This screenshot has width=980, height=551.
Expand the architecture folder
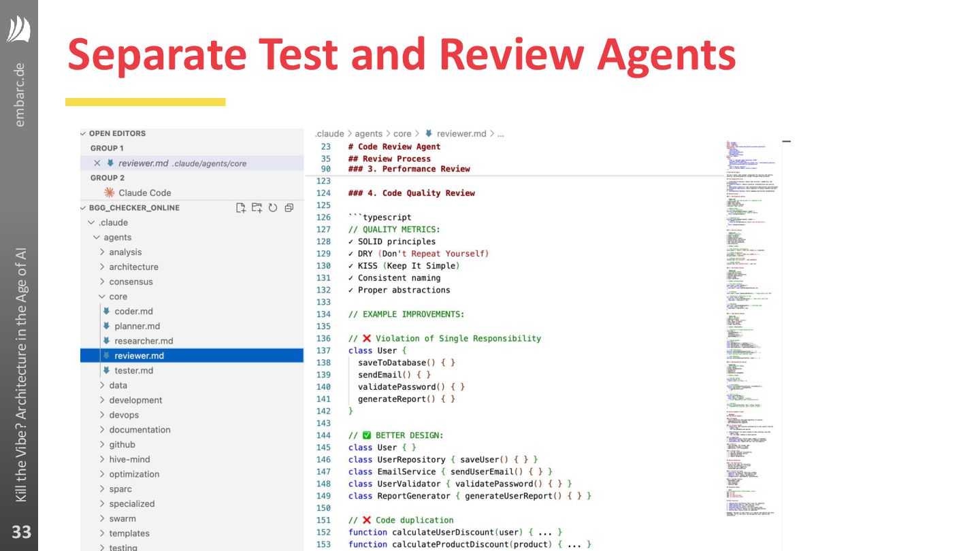click(x=102, y=267)
